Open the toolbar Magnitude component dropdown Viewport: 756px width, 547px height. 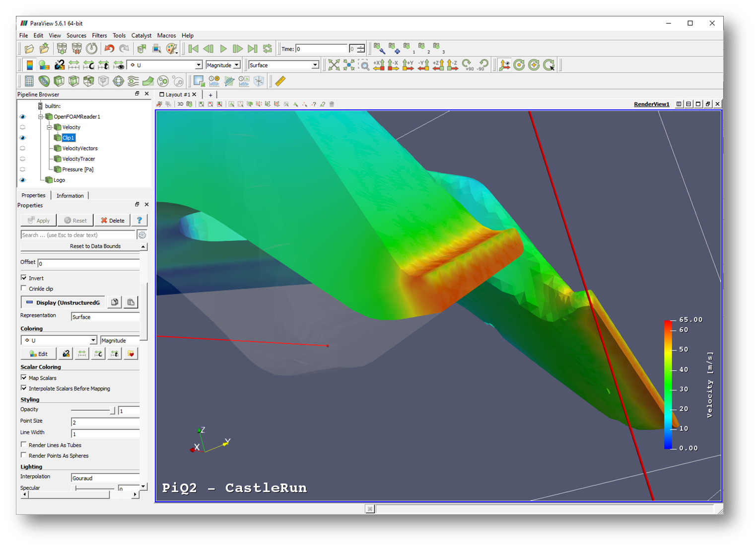223,65
